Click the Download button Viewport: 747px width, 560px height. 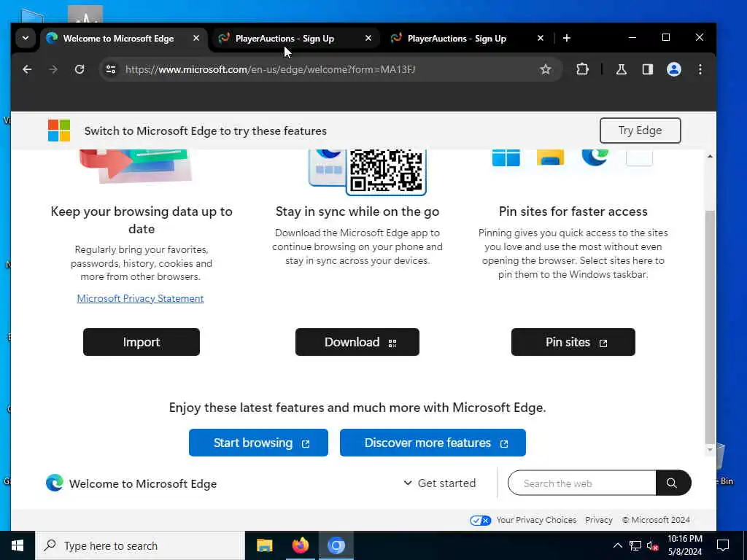tap(357, 342)
